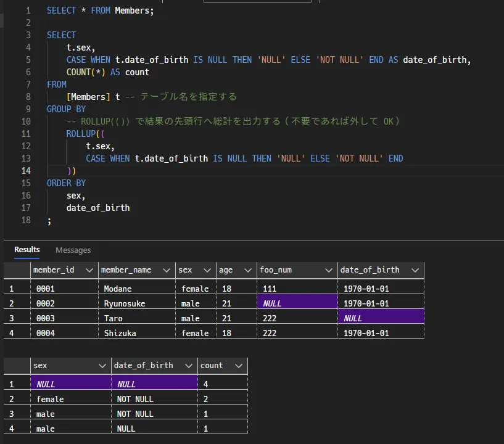Open the age column dropdown chevron
The width and height of the screenshot is (504, 444).
point(248,270)
